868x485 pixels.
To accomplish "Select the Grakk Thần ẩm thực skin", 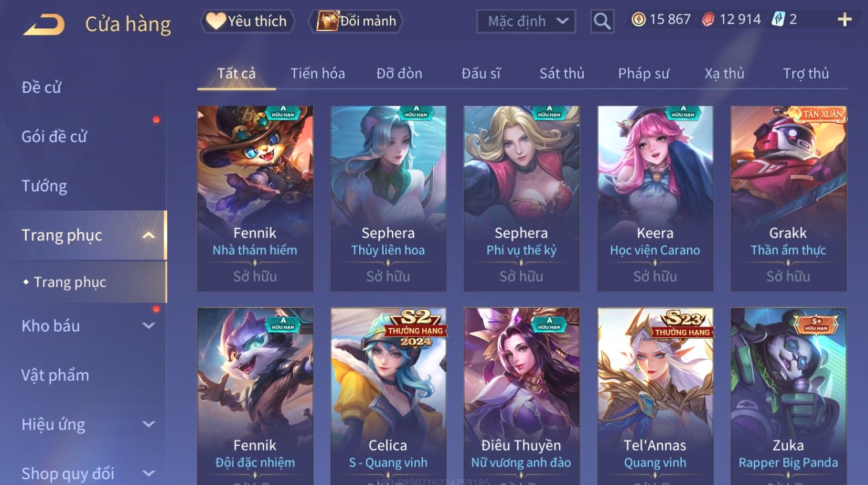I will click(x=788, y=198).
